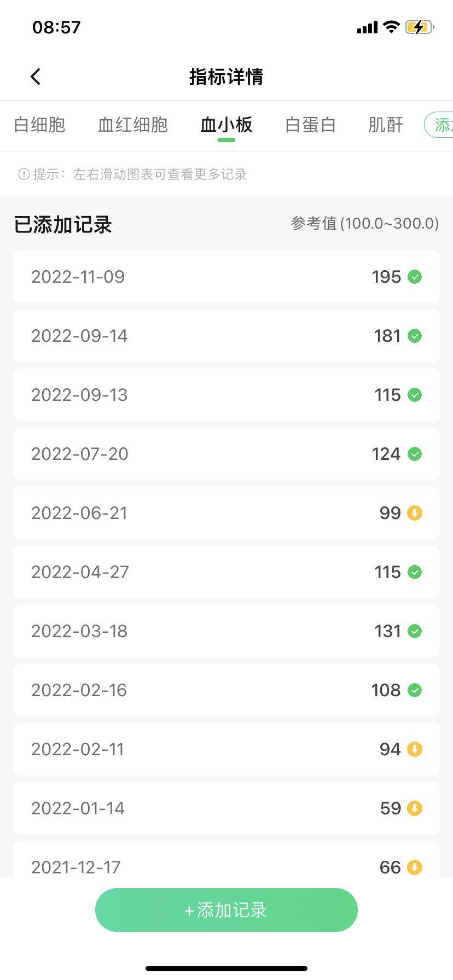
Task: Switch to the 白细胞 tab
Action: point(39,125)
